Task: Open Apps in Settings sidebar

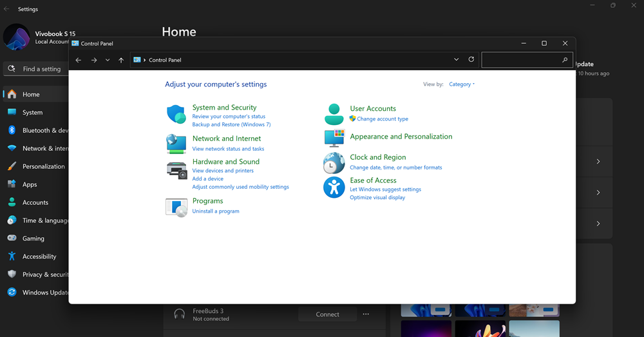Action: (x=35, y=184)
